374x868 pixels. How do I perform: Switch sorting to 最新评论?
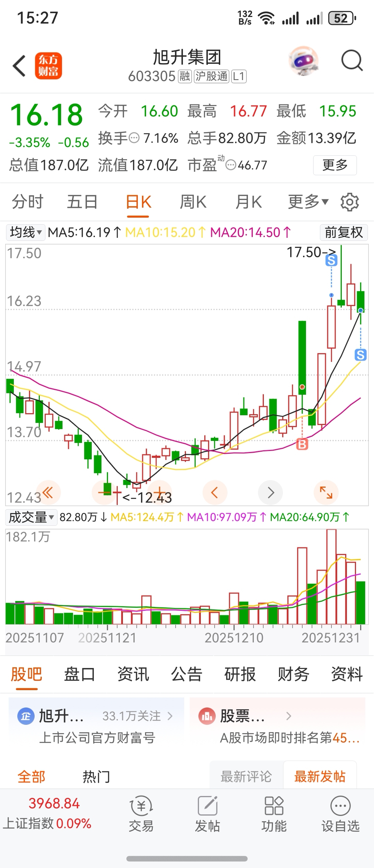[x=246, y=777]
